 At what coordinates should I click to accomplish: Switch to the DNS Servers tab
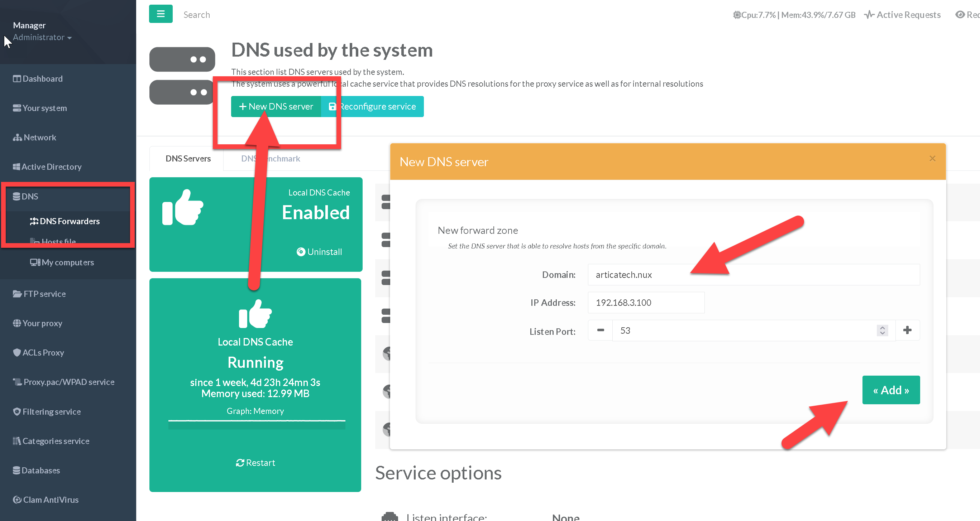pyautogui.click(x=188, y=159)
